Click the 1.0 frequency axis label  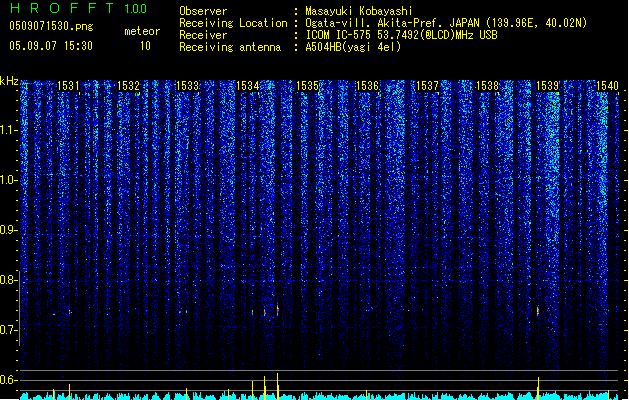point(9,180)
